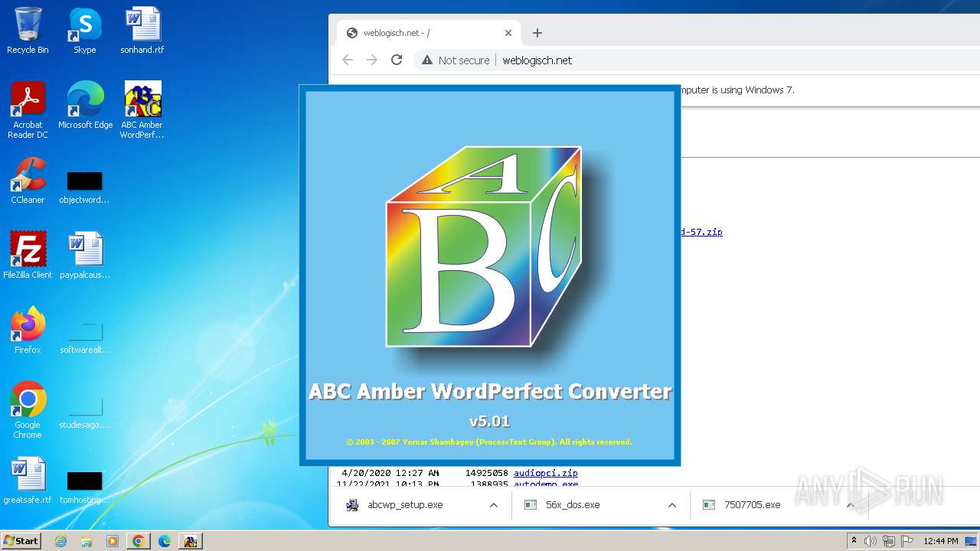Reload the weblogisch.net page
Screen dimensions: 980x551
click(x=397, y=60)
